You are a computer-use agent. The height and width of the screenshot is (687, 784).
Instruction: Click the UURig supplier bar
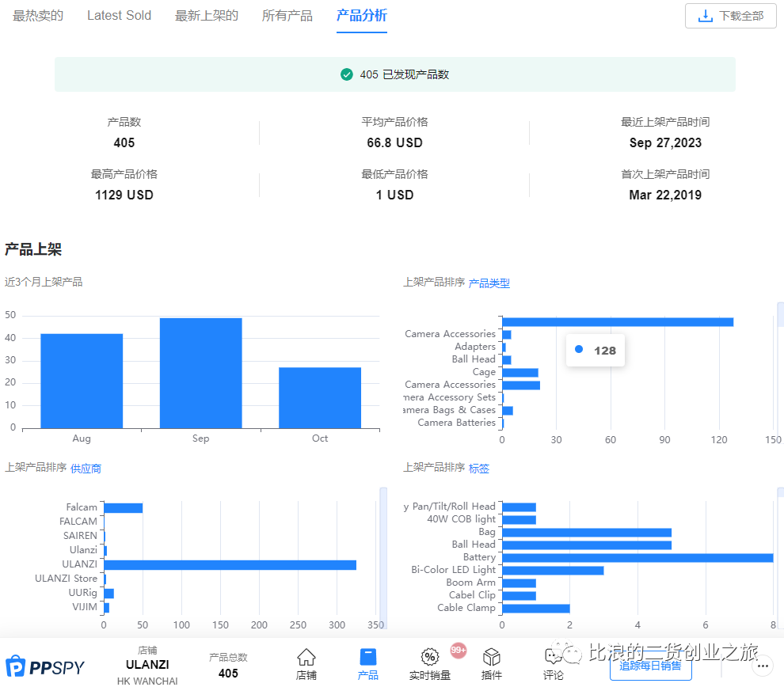tap(109, 594)
